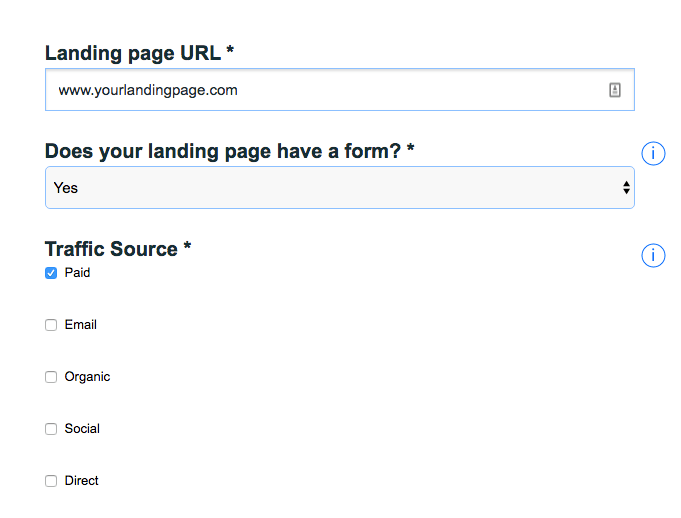Click the 'Email' option label text
The image size is (681, 518).
click(80, 325)
